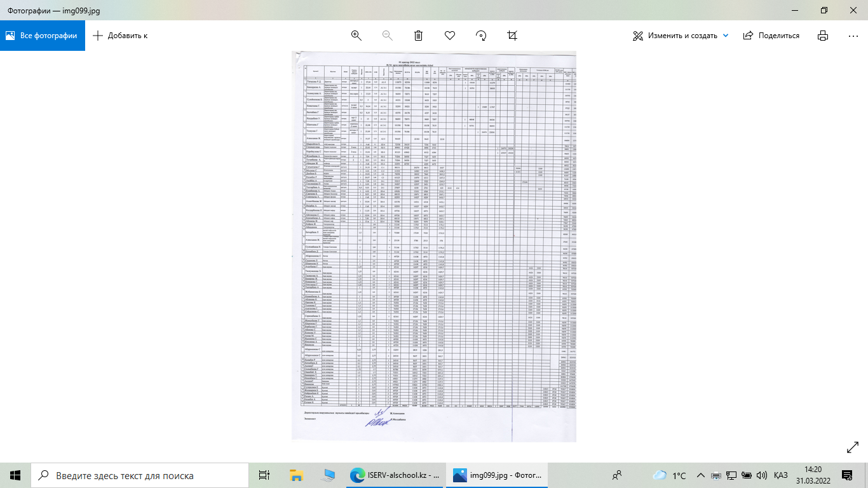Screen dimensions: 868x488
Task: Delete the photo with trash icon
Action: (418, 36)
